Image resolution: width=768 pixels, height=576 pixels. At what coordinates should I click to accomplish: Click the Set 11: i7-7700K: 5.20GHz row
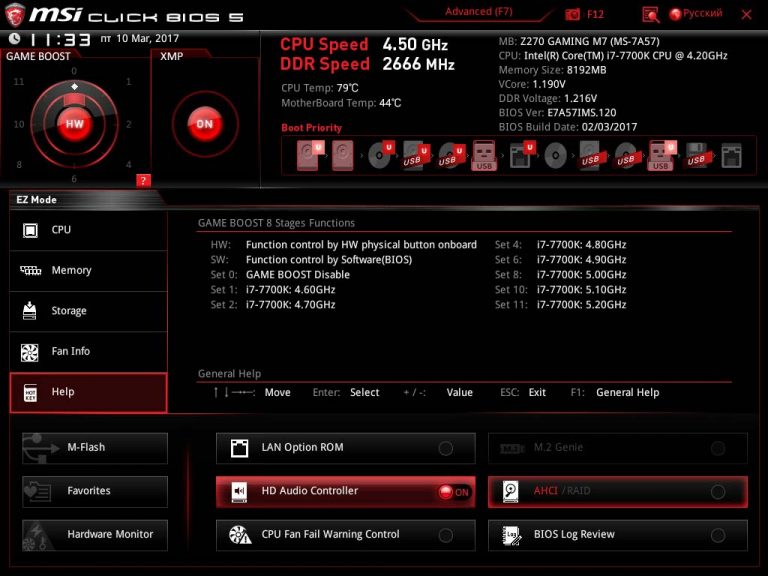(x=560, y=305)
